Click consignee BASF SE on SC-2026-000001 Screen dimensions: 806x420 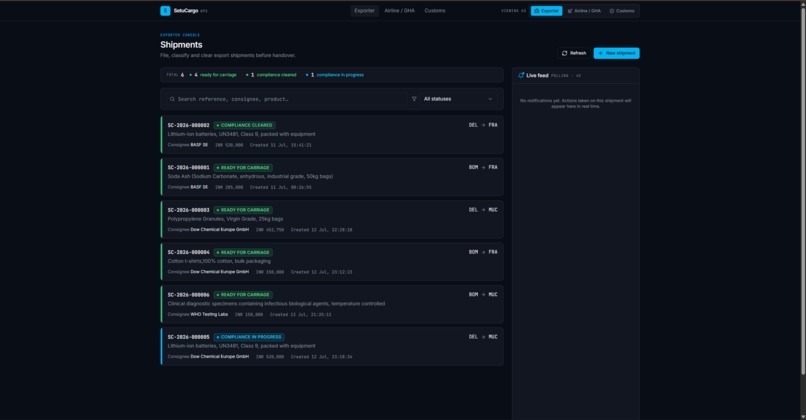coord(199,188)
